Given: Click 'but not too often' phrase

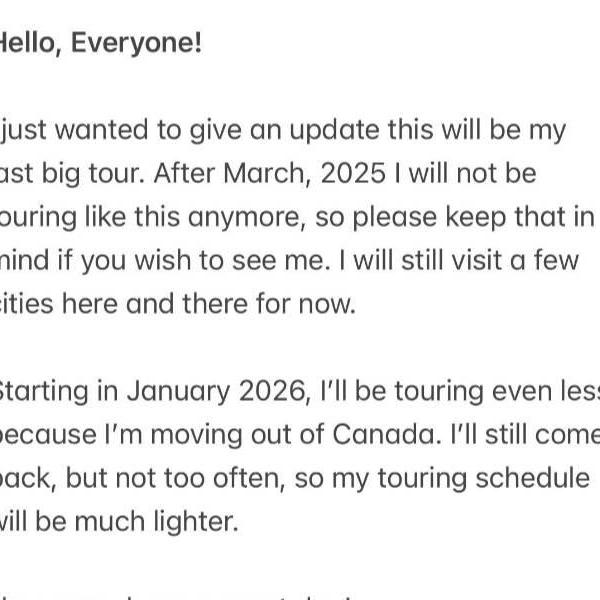Looking at the screenshot, I should [176, 479].
